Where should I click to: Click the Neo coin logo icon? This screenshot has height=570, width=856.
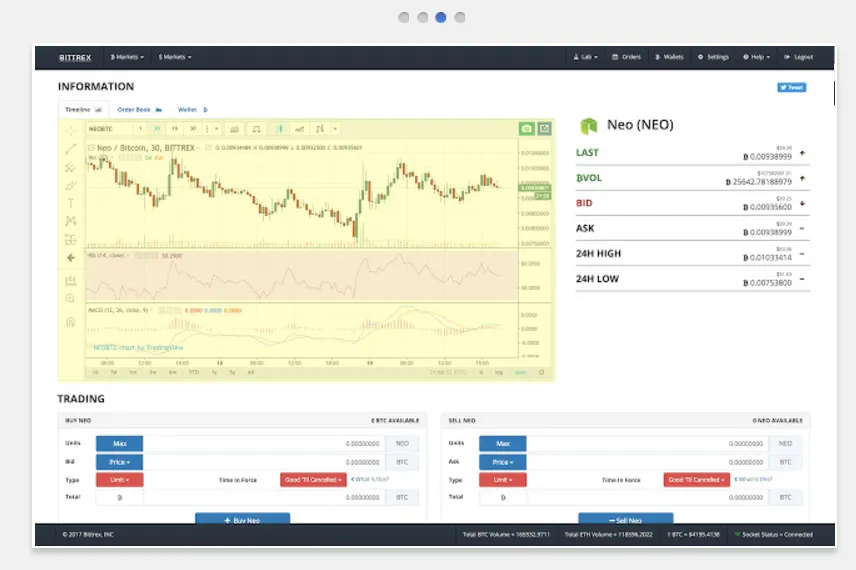pyautogui.click(x=588, y=126)
